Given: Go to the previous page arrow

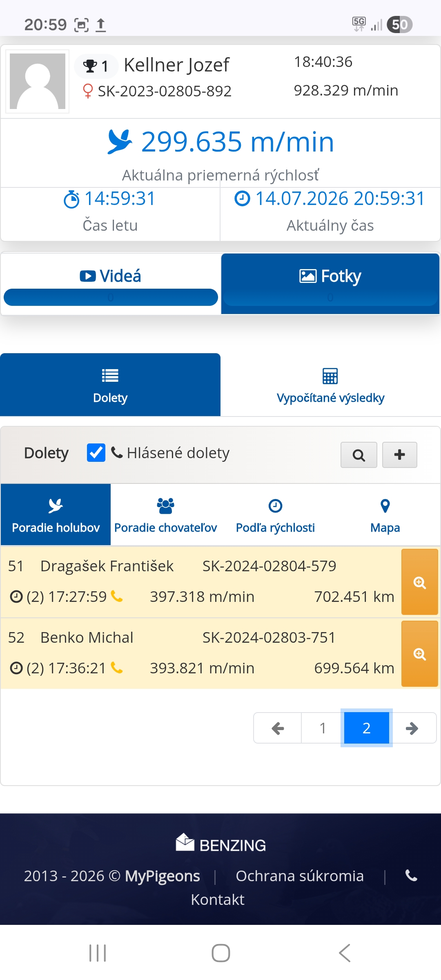Looking at the screenshot, I should tap(278, 728).
